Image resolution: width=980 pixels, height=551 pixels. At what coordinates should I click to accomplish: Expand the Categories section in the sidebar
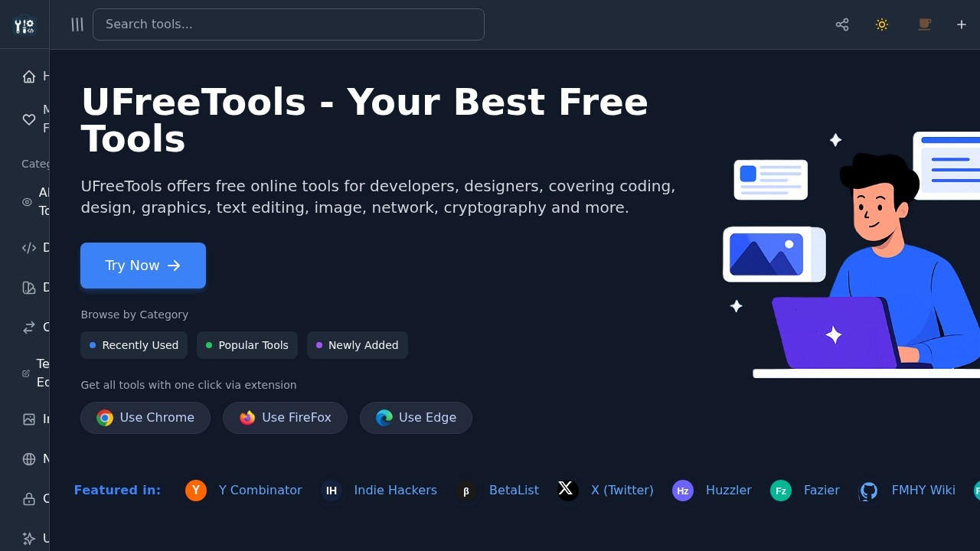click(36, 163)
